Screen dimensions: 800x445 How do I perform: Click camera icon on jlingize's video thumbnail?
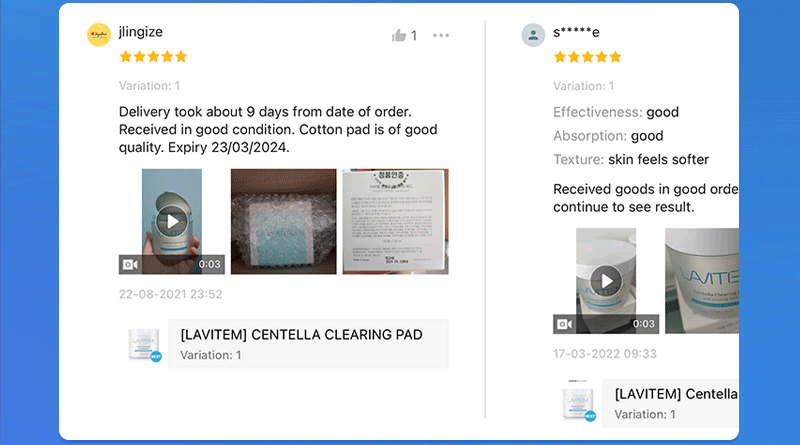pyautogui.click(x=130, y=264)
